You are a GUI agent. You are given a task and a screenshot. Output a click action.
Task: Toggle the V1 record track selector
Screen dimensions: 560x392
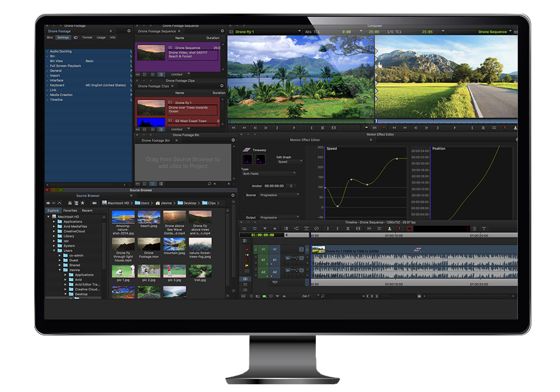click(274, 249)
